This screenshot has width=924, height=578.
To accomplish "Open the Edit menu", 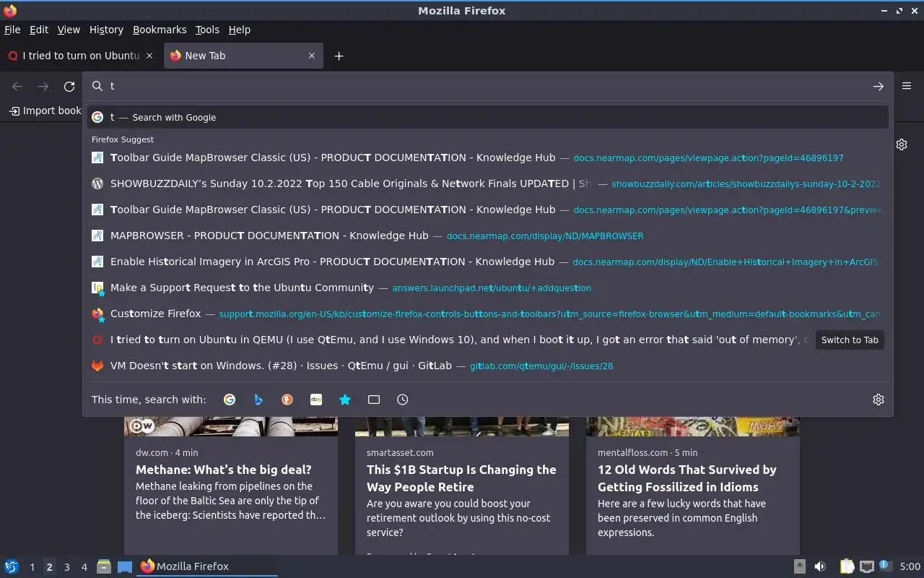I will tap(39, 30).
